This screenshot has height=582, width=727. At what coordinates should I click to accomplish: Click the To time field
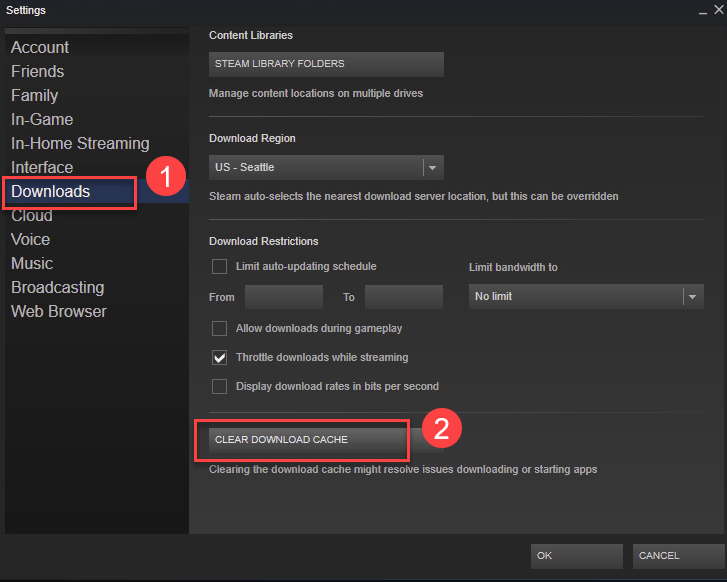pos(403,297)
